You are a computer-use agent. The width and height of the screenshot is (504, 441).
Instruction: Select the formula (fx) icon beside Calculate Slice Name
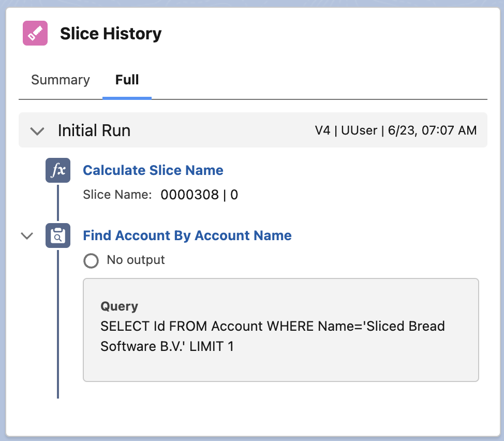tap(58, 170)
